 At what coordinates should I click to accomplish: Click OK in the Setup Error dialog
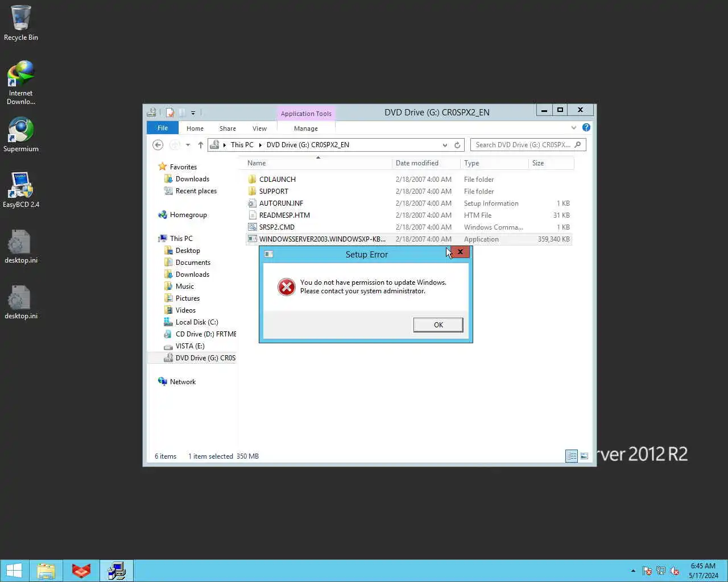[x=438, y=325]
